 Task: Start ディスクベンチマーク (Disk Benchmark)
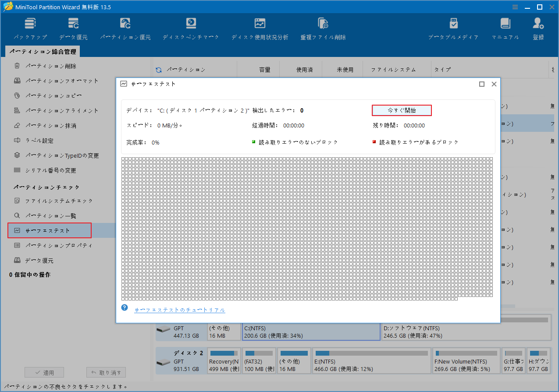(192, 28)
